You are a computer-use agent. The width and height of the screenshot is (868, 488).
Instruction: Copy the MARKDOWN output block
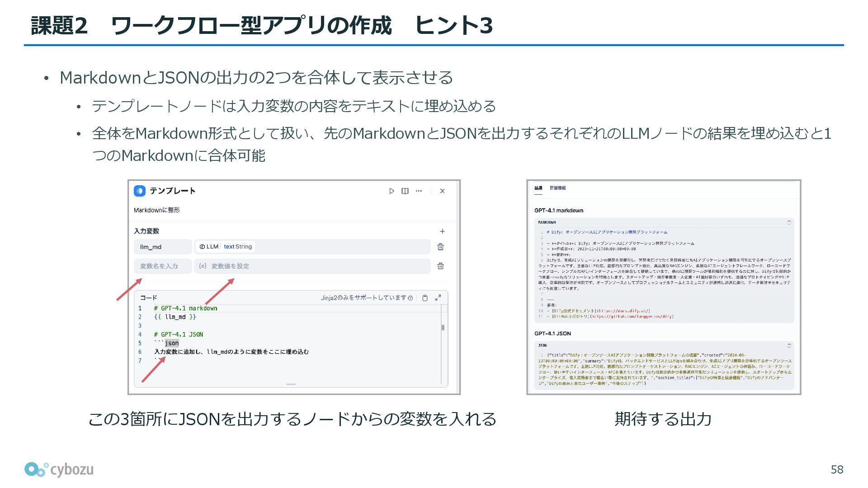click(789, 222)
